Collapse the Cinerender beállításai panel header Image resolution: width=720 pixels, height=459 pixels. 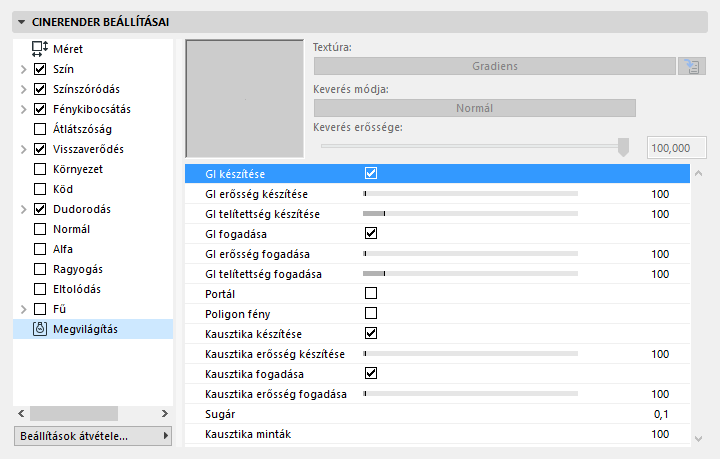(x=360, y=22)
